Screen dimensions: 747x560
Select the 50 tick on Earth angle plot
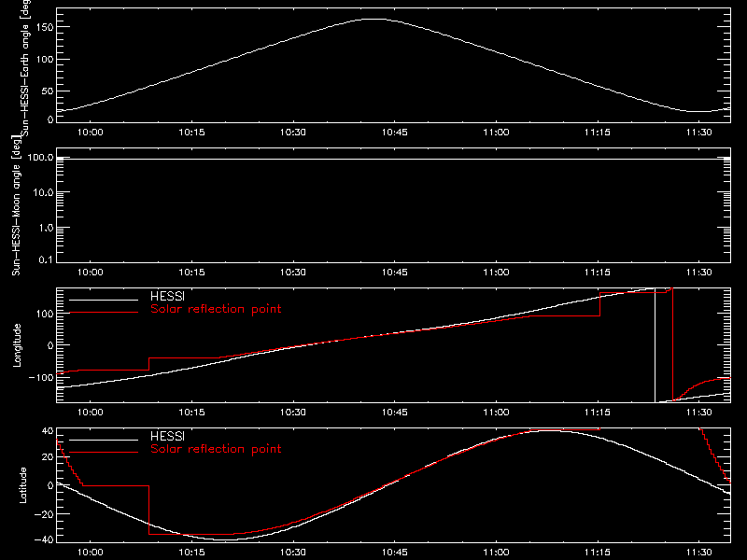[48, 91]
